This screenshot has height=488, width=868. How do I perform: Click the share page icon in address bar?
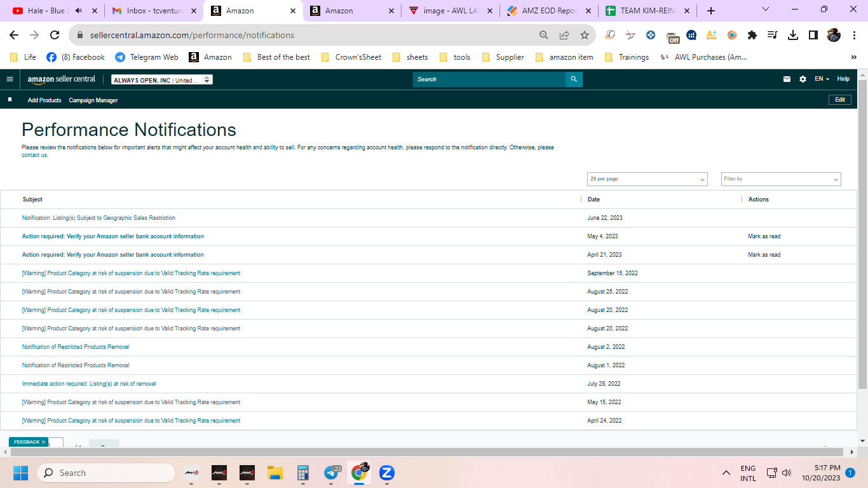tap(564, 36)
